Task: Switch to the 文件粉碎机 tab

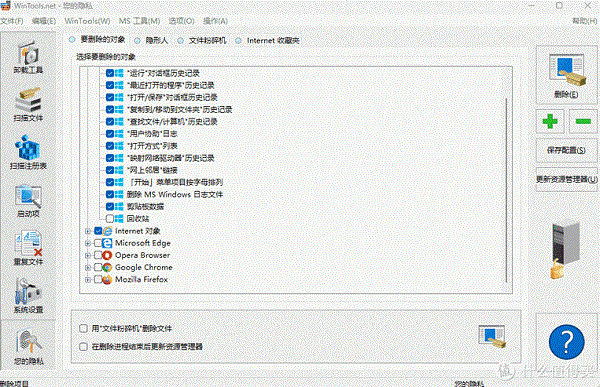Action: tap(202, 40)
